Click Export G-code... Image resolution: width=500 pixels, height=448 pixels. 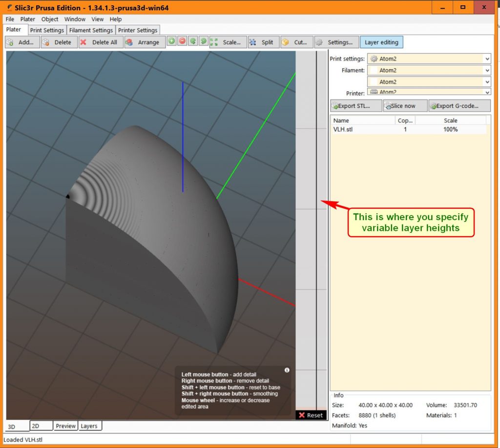point(459,106)
